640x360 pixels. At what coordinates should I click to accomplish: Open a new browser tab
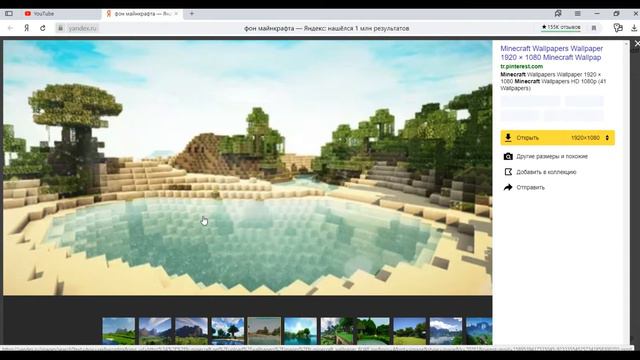click(191, 13)
